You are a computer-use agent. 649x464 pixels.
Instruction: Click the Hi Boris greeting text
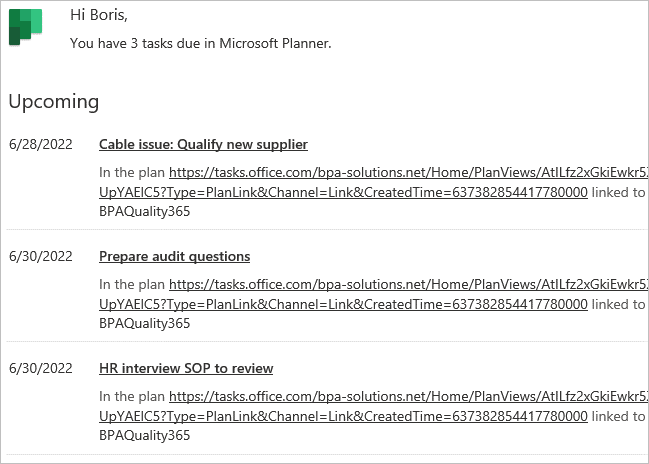[x=99, y=15]
